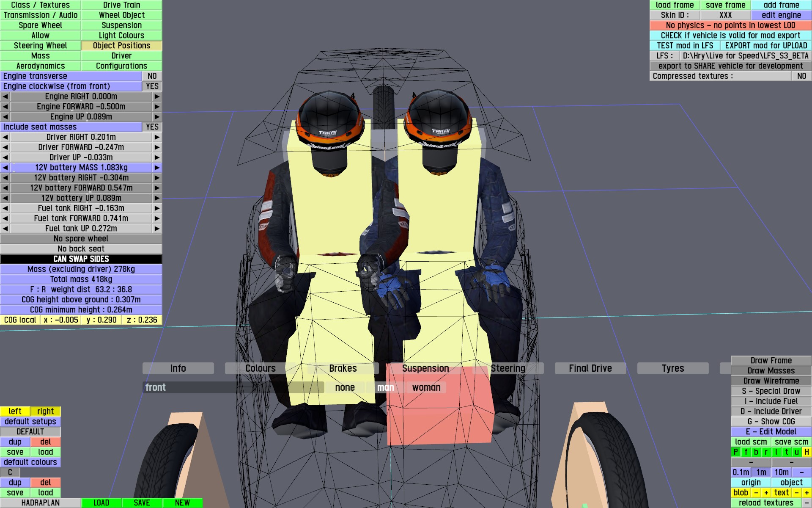812x508 pixels.
Task: Open the Suspension setup tab
Action: 425,368
